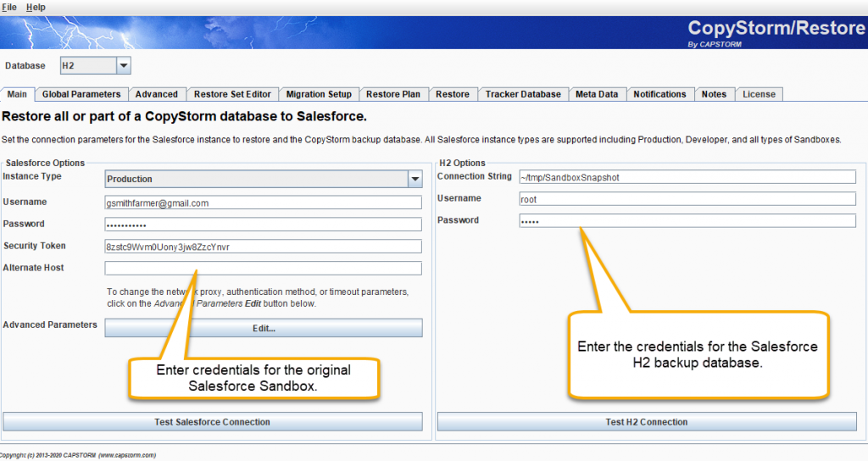Click the Test H2 Connection button
868x461 pixels.
[647, 422]
